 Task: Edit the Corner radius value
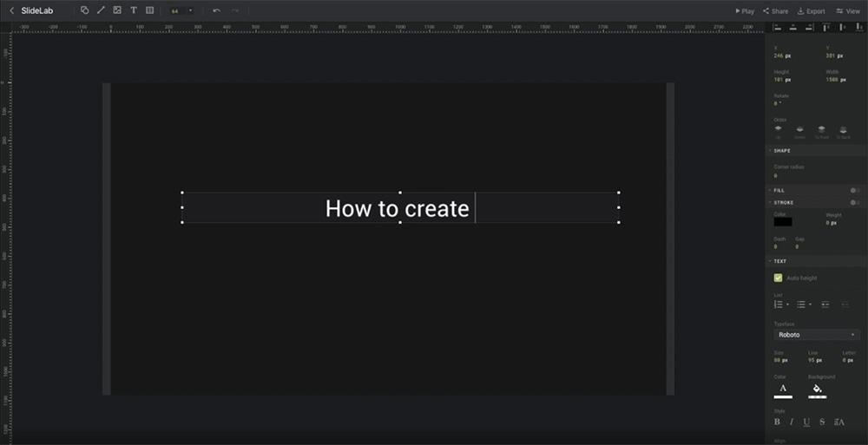pos(775,175)
